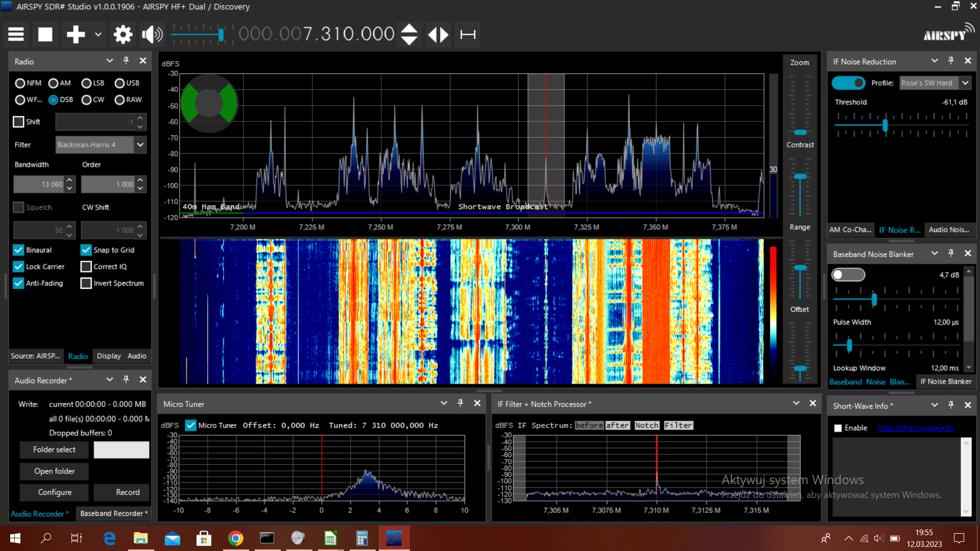Image resolution: width=980 pixels, height=551 pixels.
Task: Enable the Short-Wave Info checkbox
Action: click(838, 428)
